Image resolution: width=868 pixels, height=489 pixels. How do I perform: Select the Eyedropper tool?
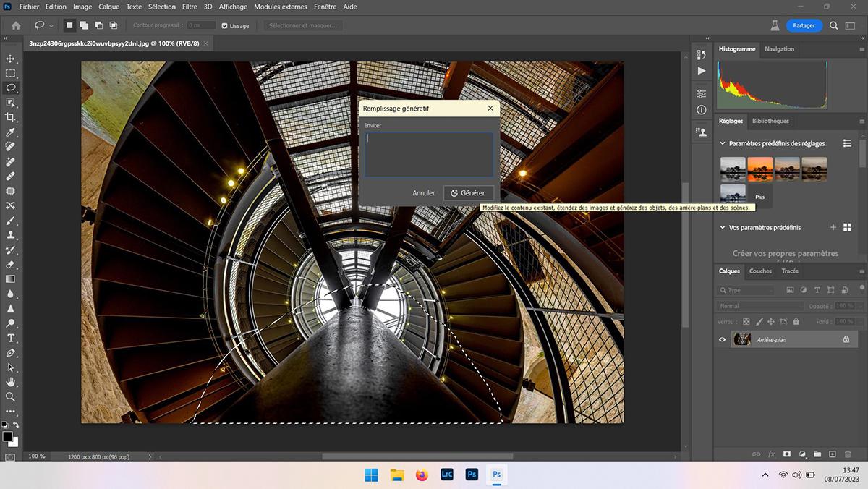point(10,132)
